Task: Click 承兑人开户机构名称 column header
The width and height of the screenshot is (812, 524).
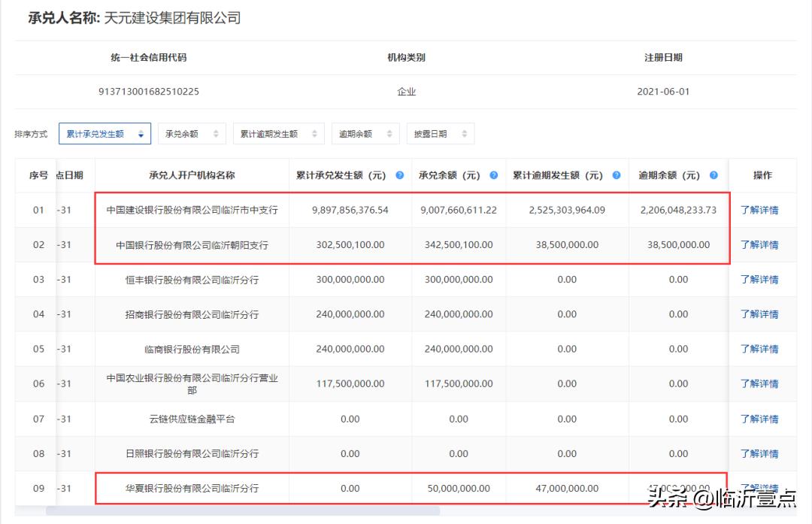Action: pos(192,175)
